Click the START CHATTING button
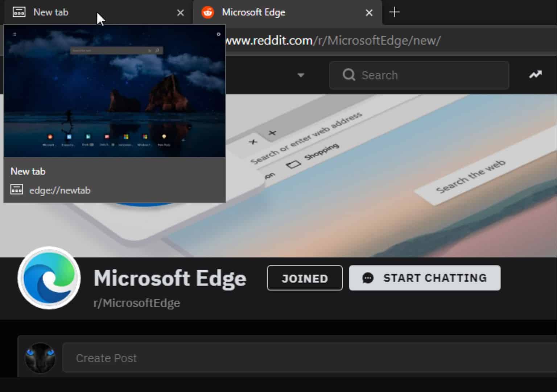The width and height of the screenshot is (557, 392). 425,278
